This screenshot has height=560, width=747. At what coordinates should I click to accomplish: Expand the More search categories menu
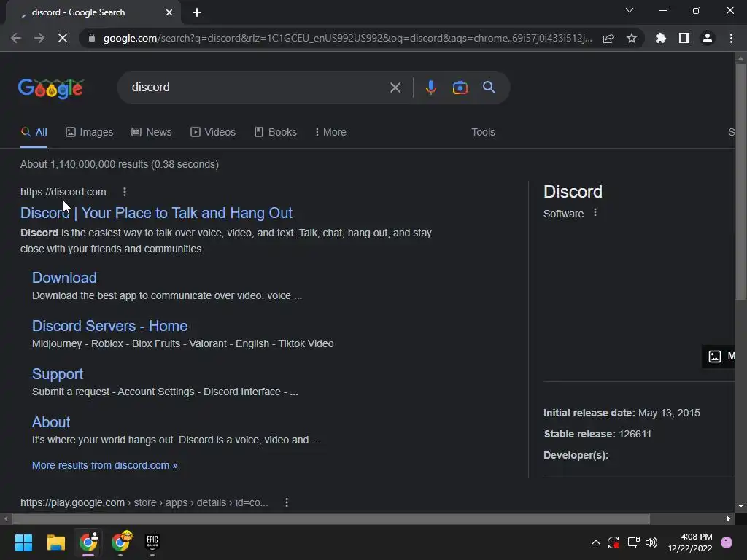(x=330, y=133)
